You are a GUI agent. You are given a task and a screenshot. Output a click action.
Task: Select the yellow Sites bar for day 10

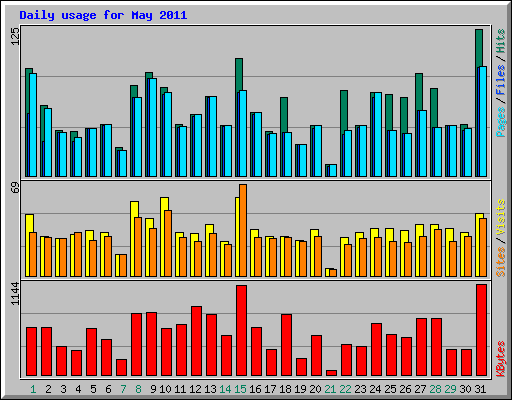[164, 204]
